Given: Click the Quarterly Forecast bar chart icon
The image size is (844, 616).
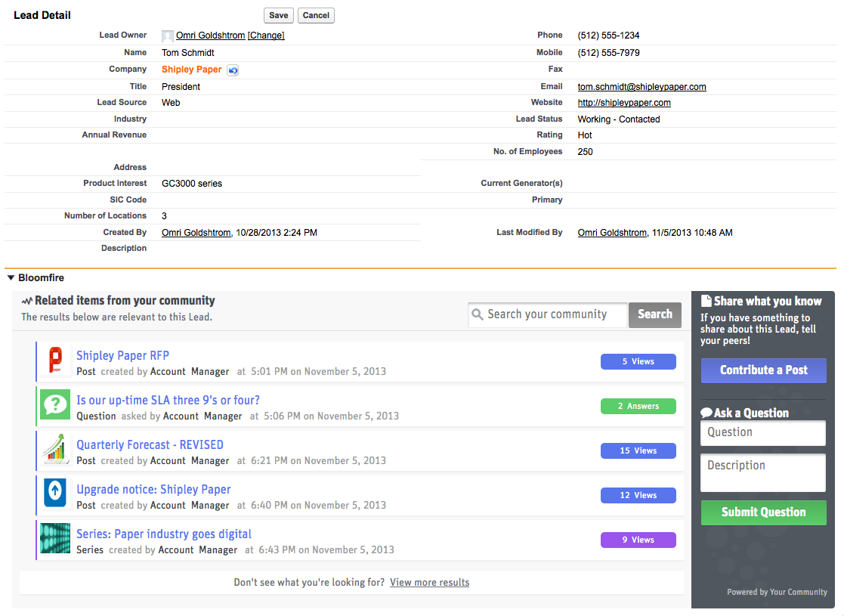Looking at the screenshot, I should point(54,450).
